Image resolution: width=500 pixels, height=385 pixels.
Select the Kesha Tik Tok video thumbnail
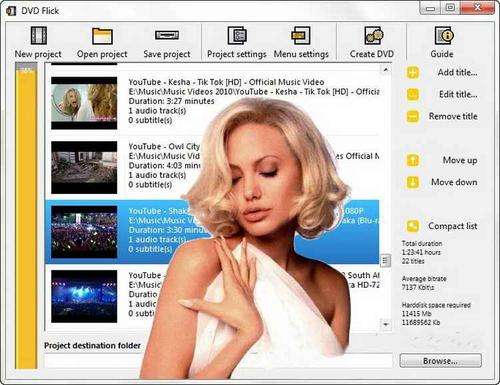pos(84,103)
